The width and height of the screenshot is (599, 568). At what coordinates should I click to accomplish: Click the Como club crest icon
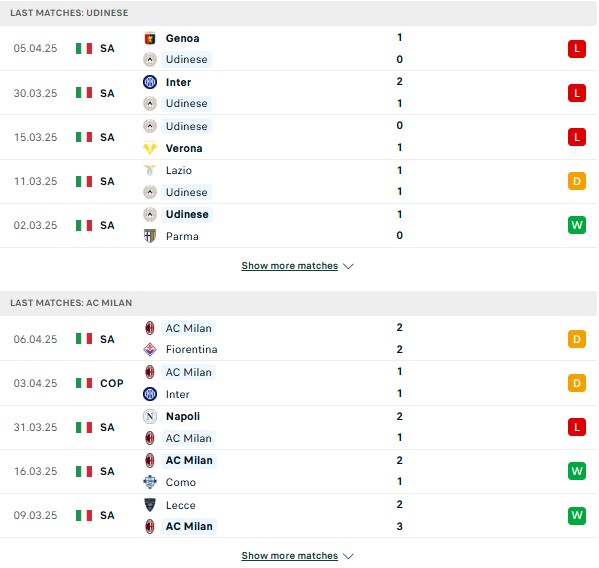tap(150, 482)
